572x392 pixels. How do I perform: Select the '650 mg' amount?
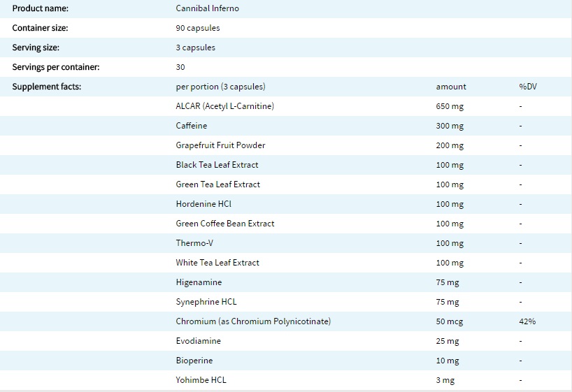(x=450, y=107)
